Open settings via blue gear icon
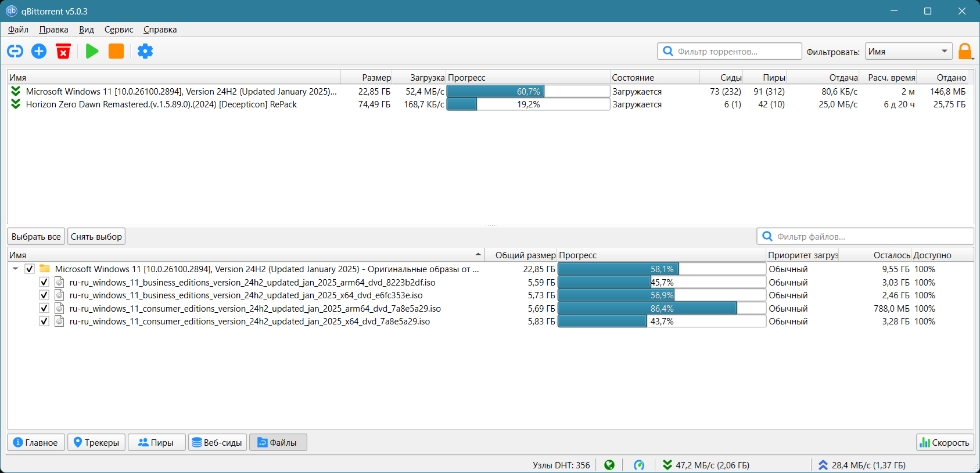 coord(145,51)
